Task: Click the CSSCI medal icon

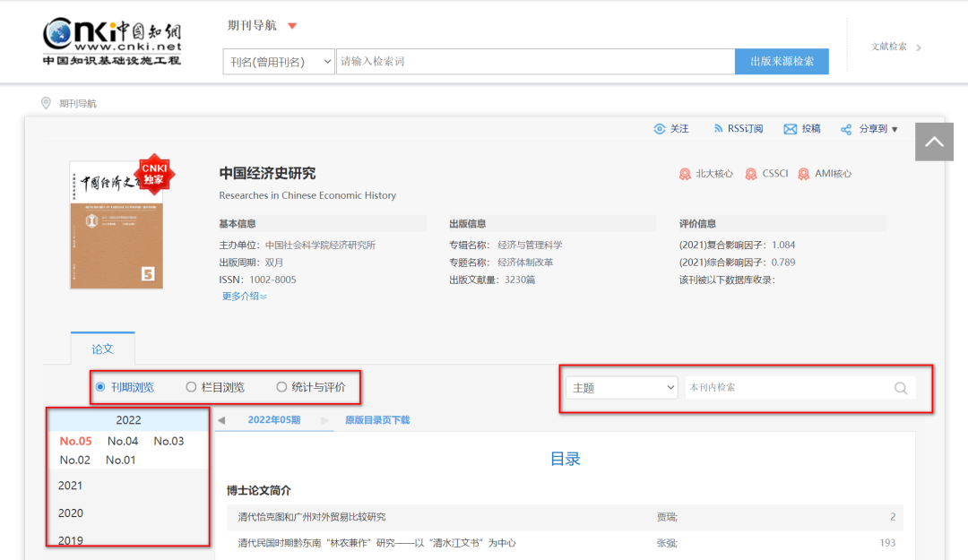Action: (751, 174)
